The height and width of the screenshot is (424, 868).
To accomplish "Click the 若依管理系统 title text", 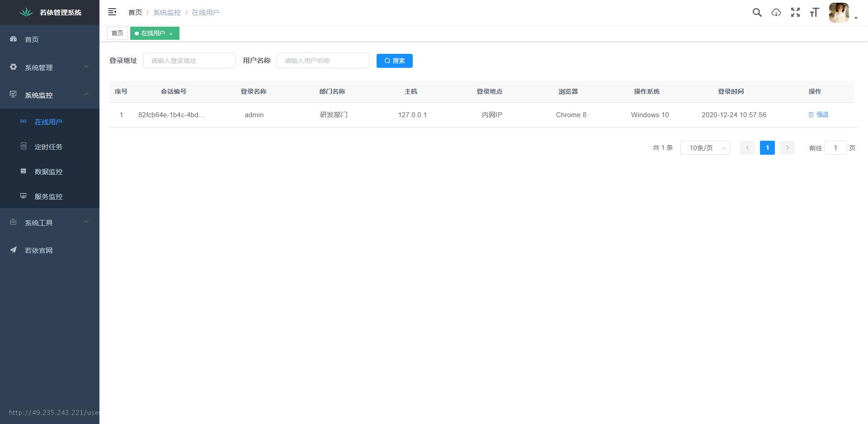I will coord(61,13).
